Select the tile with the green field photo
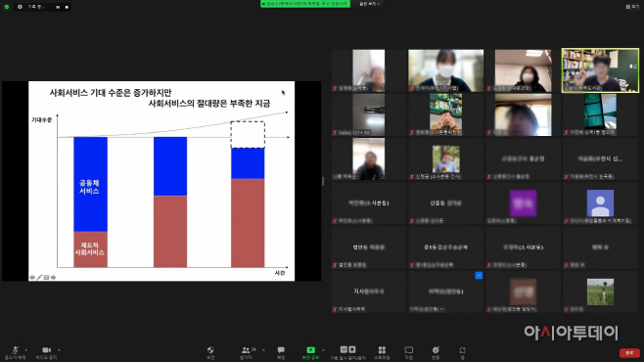 tap(600, 292)
